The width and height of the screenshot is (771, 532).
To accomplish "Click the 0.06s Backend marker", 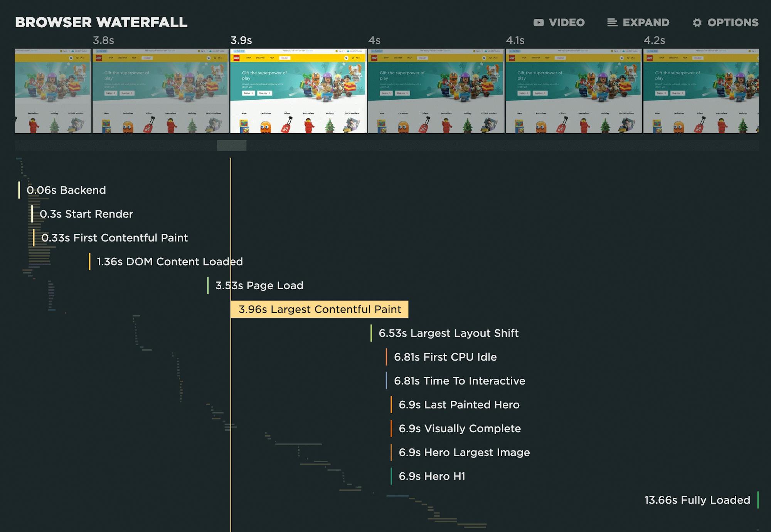I will [66, 190].
